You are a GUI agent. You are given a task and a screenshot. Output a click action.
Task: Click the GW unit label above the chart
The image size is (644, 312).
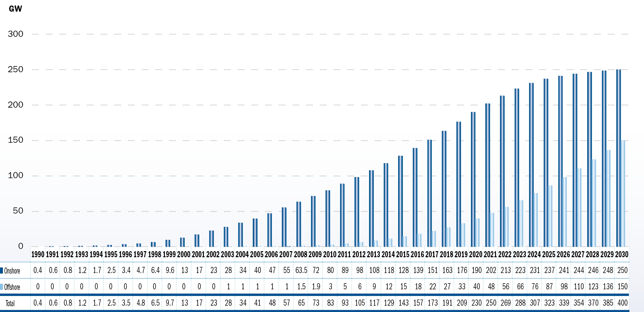pos(15,9)
